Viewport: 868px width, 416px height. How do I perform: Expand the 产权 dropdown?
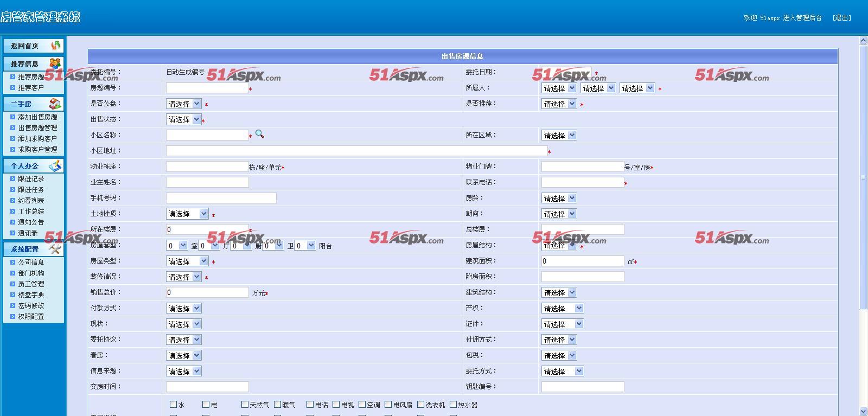(563, 308)
